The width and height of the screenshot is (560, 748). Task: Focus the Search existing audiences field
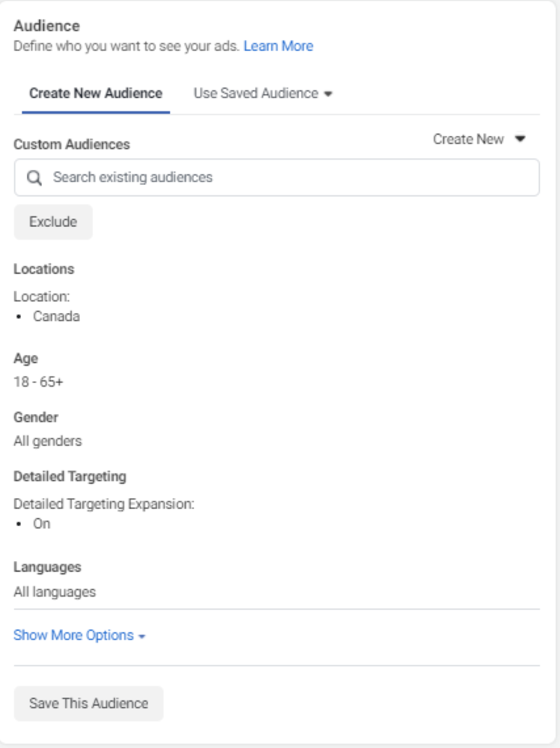click(x=277, y=177)
